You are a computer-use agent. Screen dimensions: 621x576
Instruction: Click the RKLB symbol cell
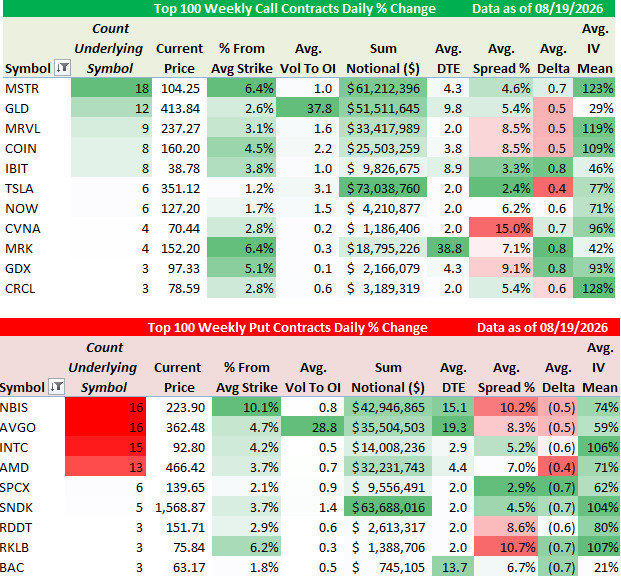point(32,547)
